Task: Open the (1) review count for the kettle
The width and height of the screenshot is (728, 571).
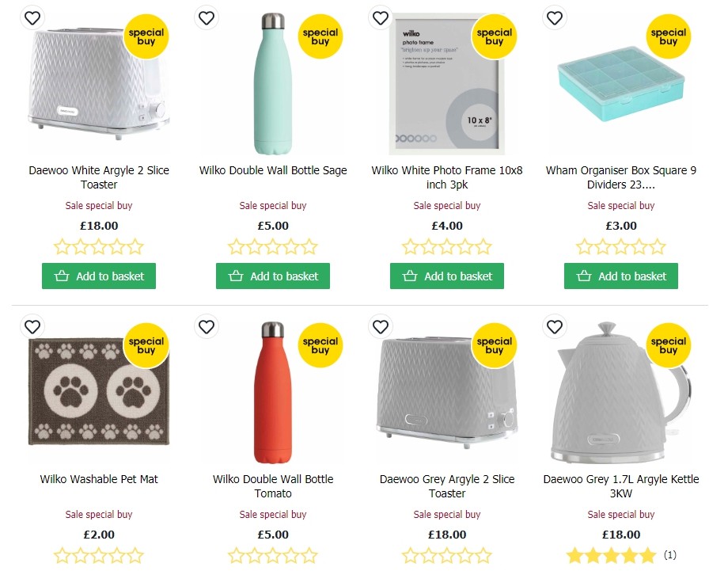Action: coord(670,555)
